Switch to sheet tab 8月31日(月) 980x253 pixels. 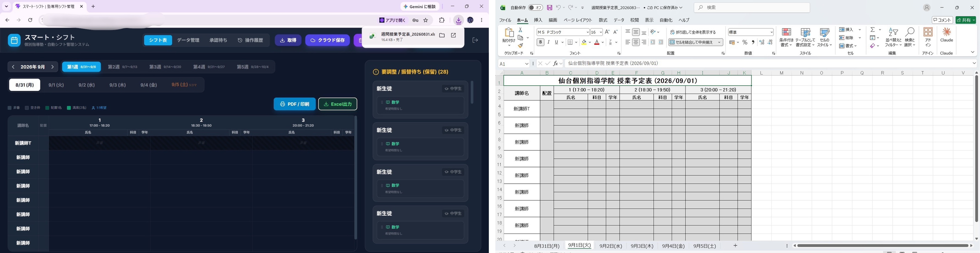tap(547, 246)
